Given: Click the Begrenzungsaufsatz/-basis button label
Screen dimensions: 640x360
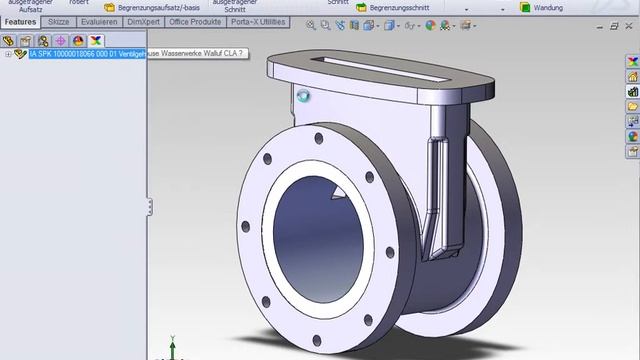Looking at the screenshot, I should 159,8.
